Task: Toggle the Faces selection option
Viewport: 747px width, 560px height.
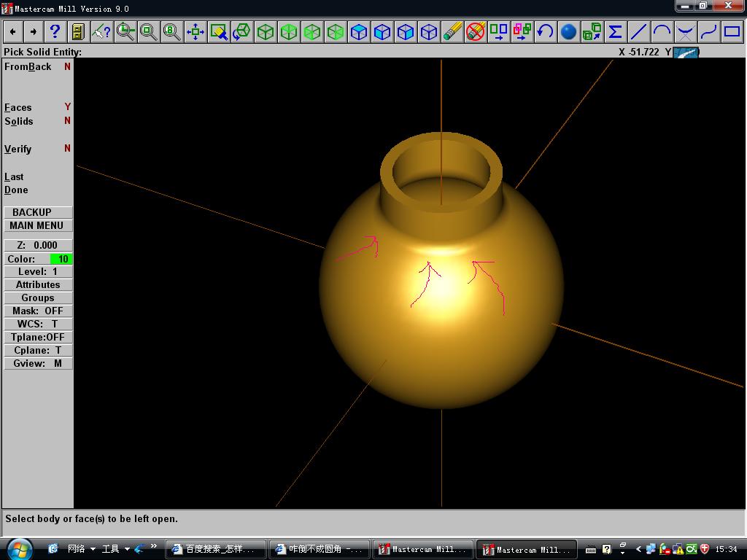Action: pos(38,107)
